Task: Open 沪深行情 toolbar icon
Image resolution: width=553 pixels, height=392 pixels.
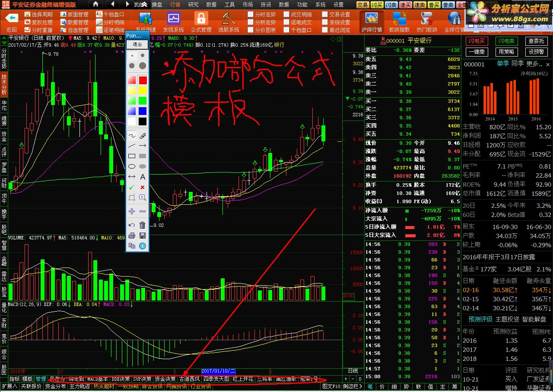Action: tap(372, 18)
